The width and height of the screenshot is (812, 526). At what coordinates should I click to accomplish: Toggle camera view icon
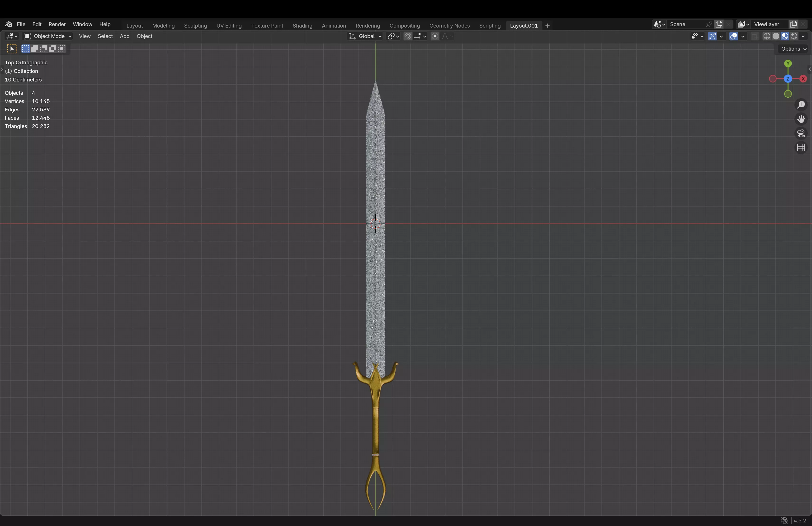click(801, 133)
